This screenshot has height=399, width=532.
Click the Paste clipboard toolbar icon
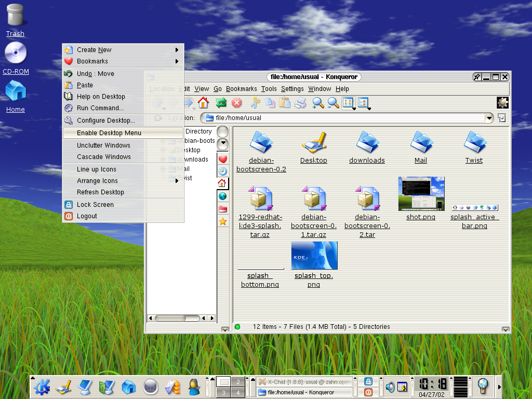point(285,102)
